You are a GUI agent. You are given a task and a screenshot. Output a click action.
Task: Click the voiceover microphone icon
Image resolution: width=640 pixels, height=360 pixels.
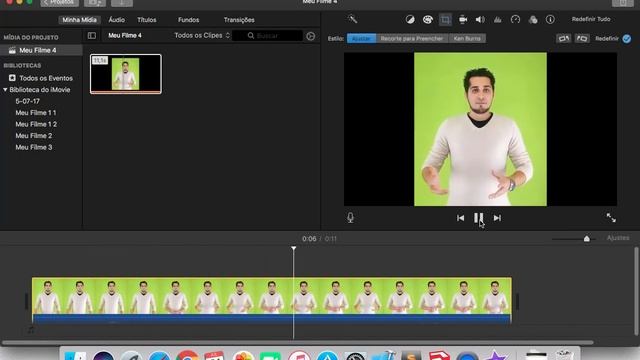click(x=350, y=218)
